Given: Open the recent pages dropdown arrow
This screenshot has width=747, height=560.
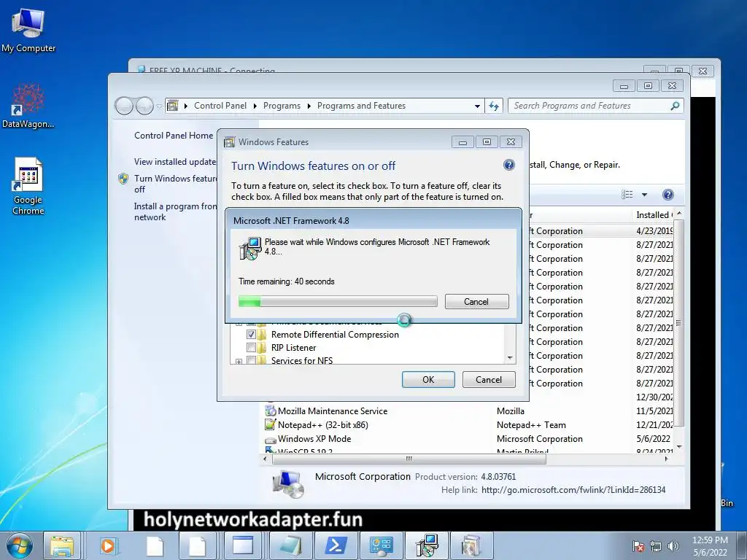Looking at the screenshot, I should point(159,106).
